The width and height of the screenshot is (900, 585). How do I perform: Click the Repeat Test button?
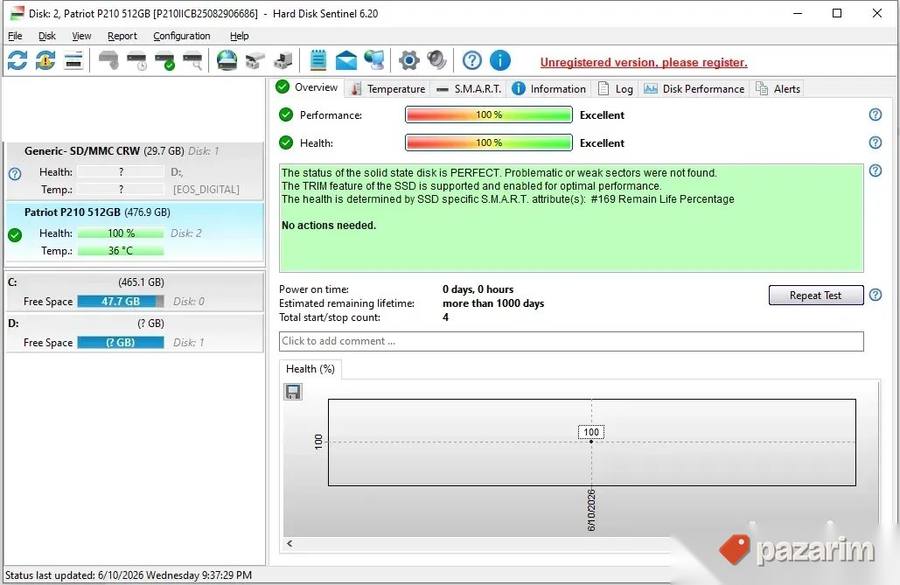pos(816,295)
